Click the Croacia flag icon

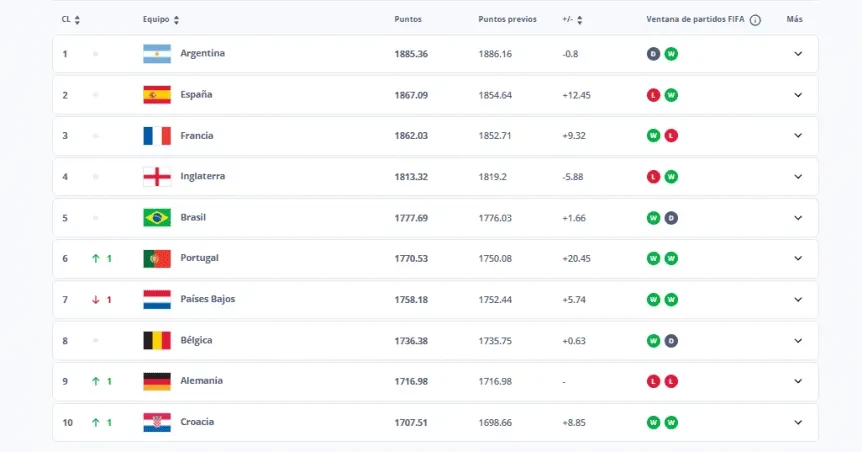tap(157, 422)
